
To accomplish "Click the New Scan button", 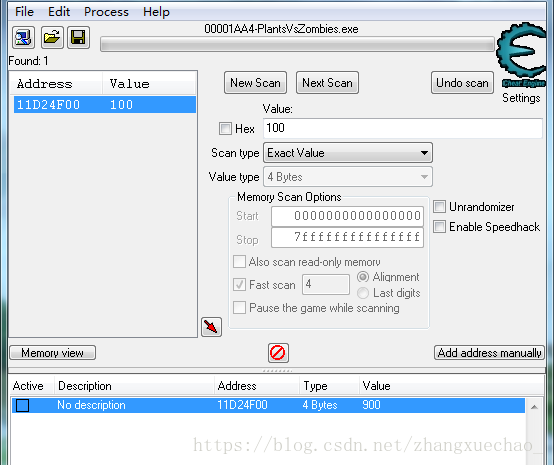I will 255,83.
